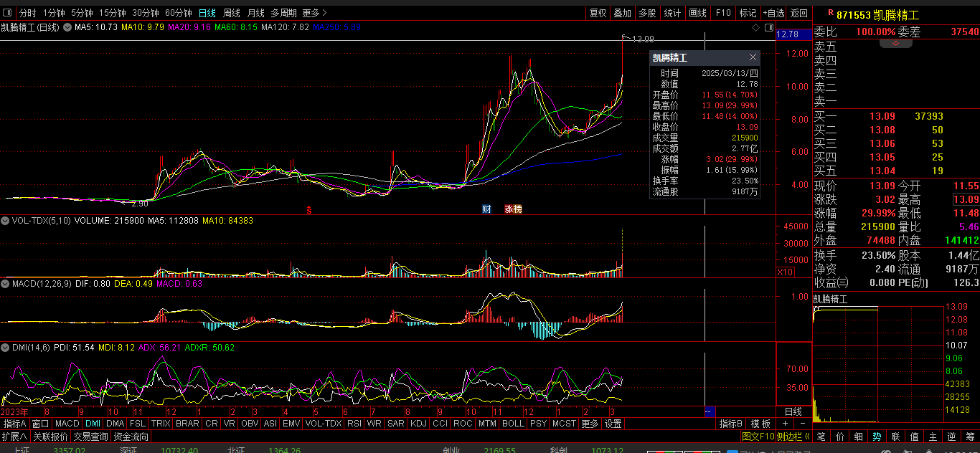Open the 指标B group tab
The image size is (980, 453).
[731, 424]
